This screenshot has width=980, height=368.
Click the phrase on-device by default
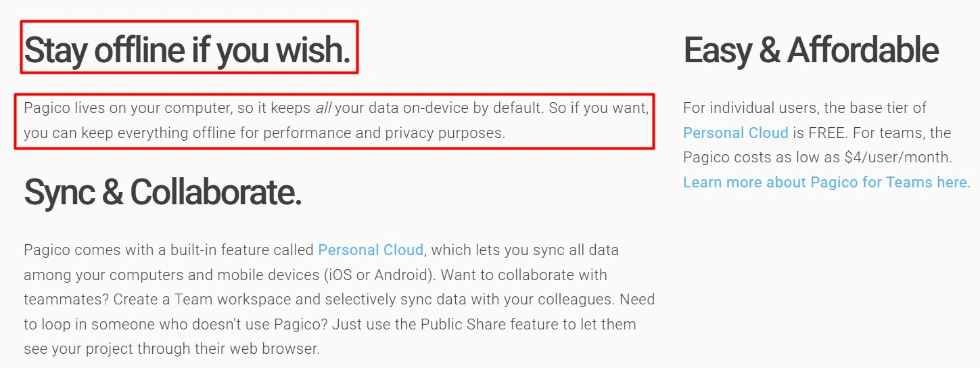point(474,108)
